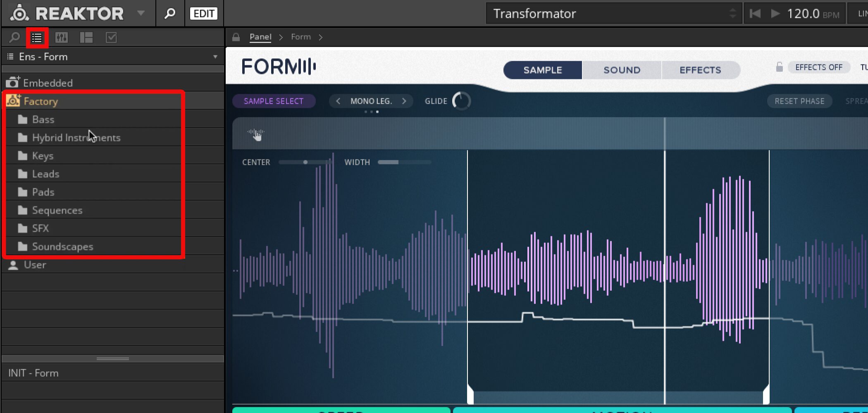
Task: Switch to the EFFECTS tab
Action: 701,70
